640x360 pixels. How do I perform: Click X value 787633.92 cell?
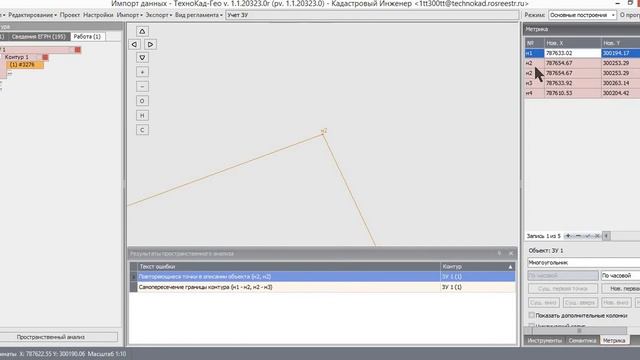[x=572, y=83]
